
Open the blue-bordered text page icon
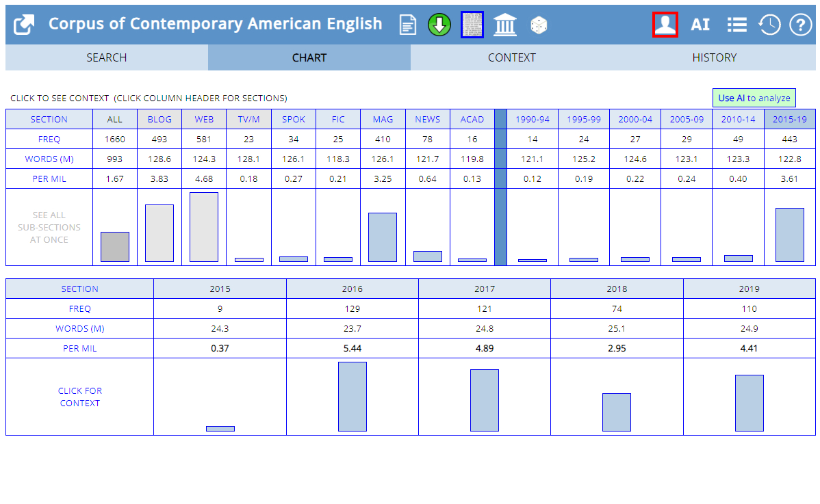(472, 25)
